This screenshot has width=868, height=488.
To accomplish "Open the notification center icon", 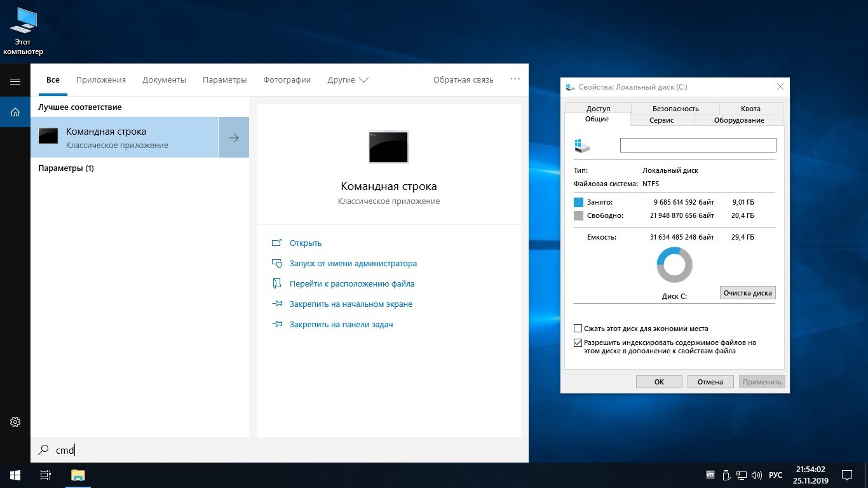I will coord(846,475).
